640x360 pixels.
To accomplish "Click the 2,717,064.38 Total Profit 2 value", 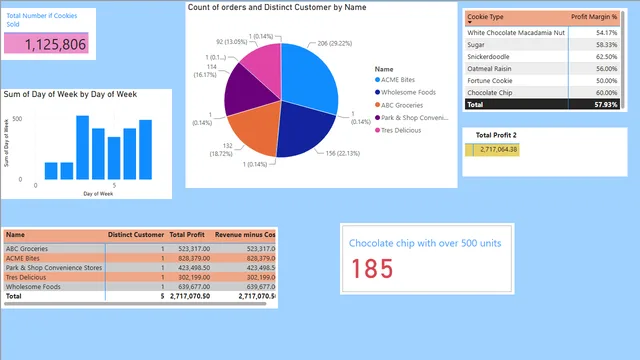I will (498, 149).
